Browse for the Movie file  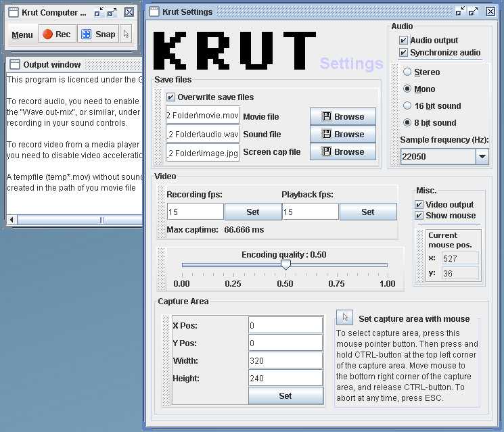click(x=343, y=116)
